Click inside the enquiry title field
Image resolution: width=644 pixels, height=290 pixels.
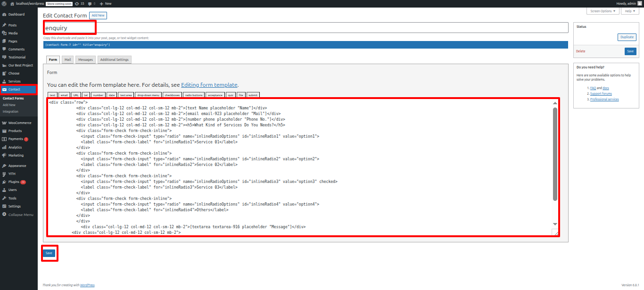69,27
